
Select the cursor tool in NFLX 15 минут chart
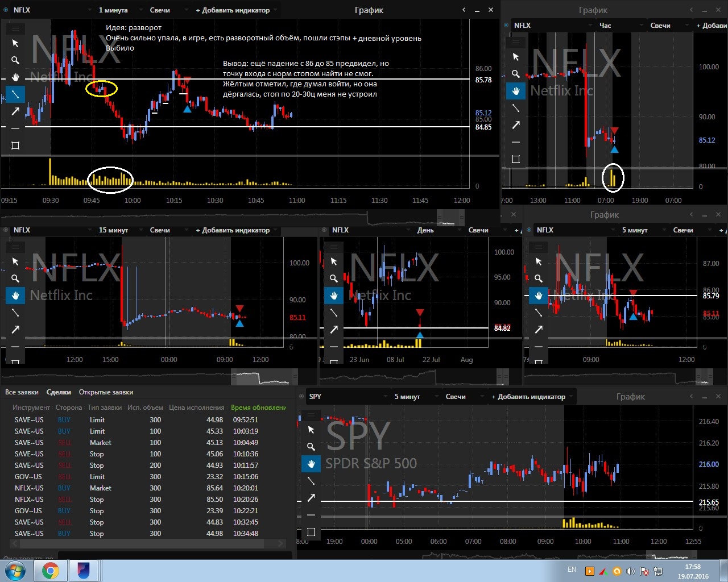(15, 261)
